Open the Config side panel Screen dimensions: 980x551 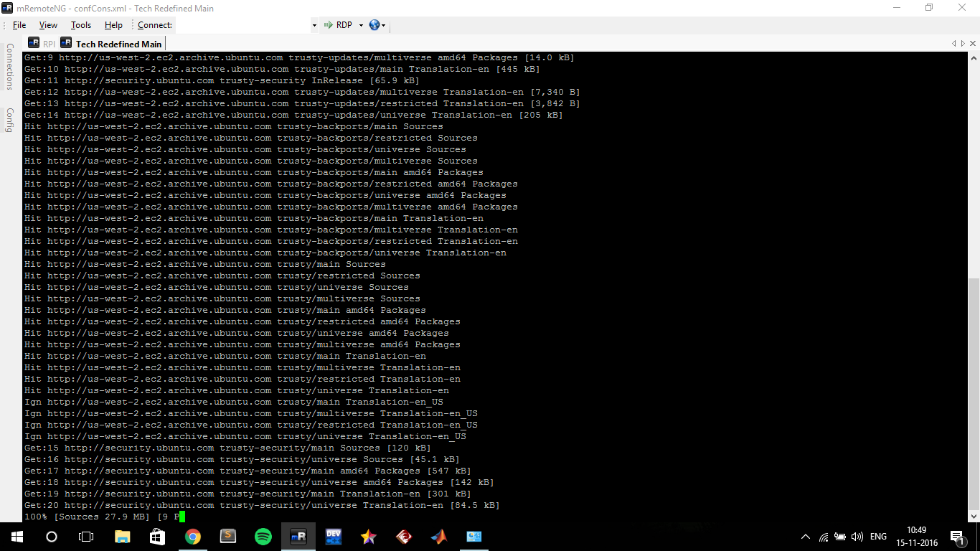[10, 121]
